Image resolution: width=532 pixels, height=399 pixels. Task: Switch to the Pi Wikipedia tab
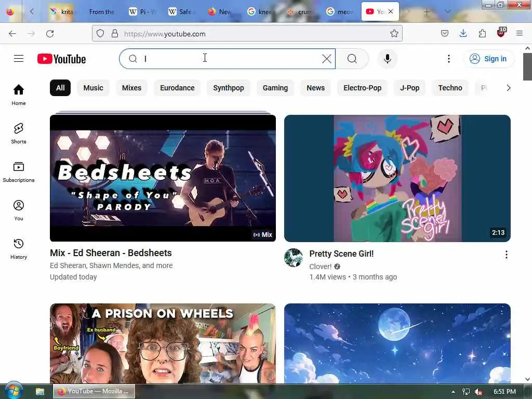(x=142, y=12)
